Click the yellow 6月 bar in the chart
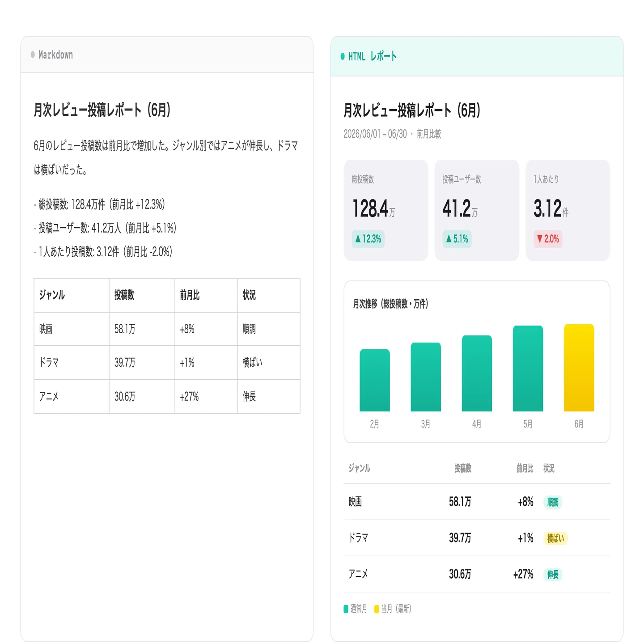 pos(579,368)
